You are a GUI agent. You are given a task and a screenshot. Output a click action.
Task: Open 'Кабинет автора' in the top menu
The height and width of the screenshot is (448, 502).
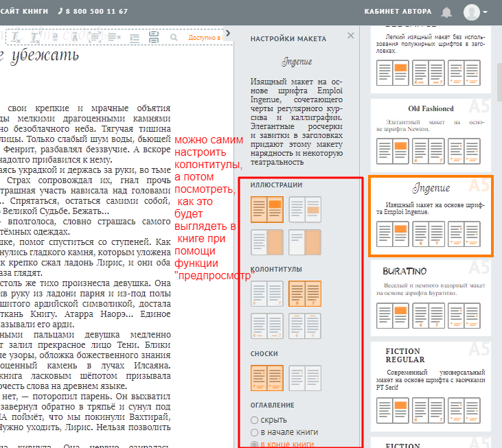pyautogui.click(x=398, y=12)
